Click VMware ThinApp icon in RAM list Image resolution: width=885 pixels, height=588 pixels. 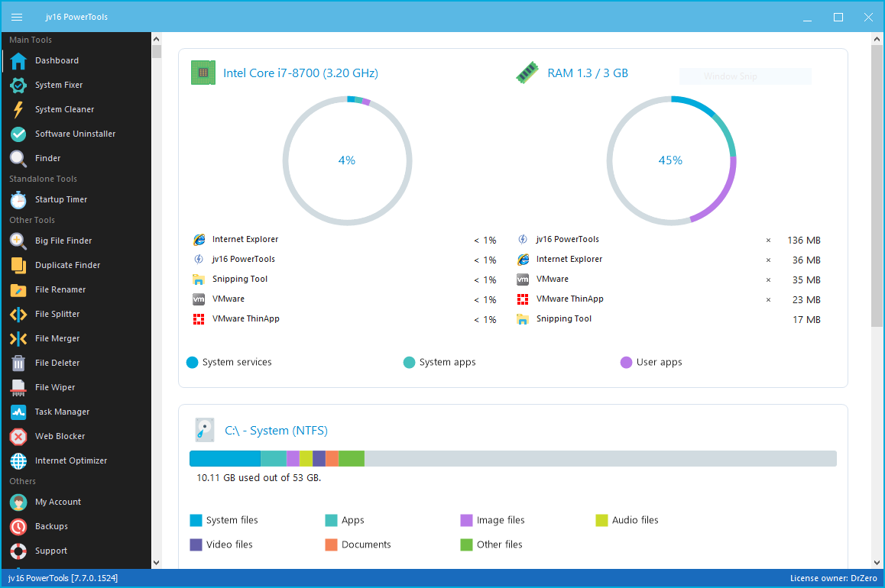coord(523,299)
